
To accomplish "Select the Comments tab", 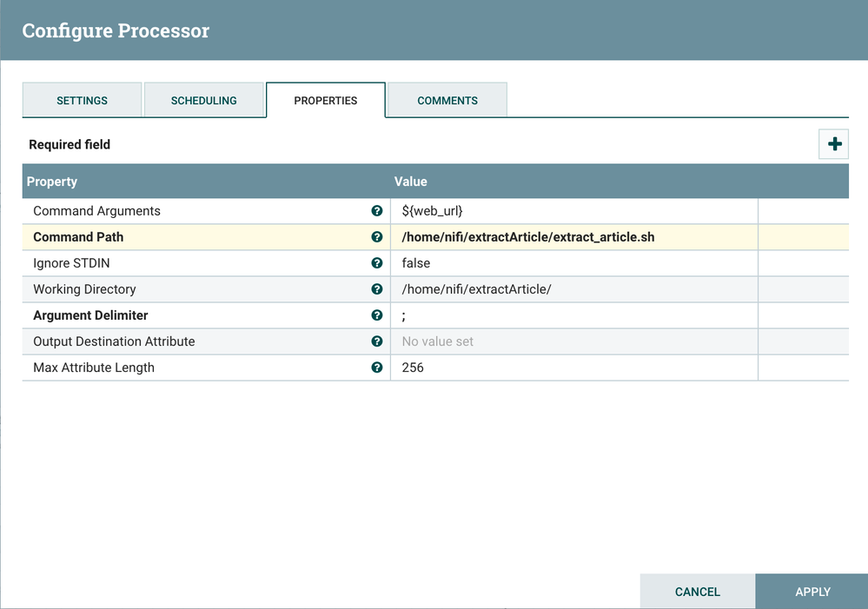I will click(447, 101).
